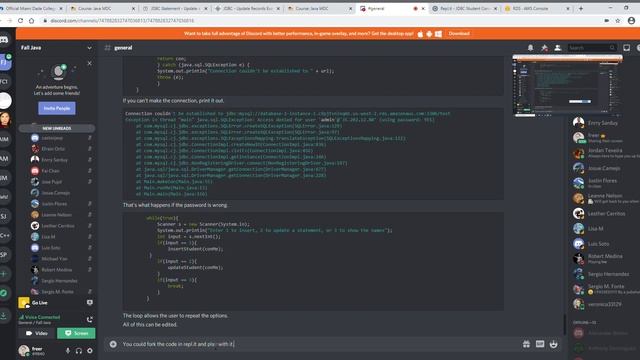Switch to the Repl.it JDBC Student tab

464,8
